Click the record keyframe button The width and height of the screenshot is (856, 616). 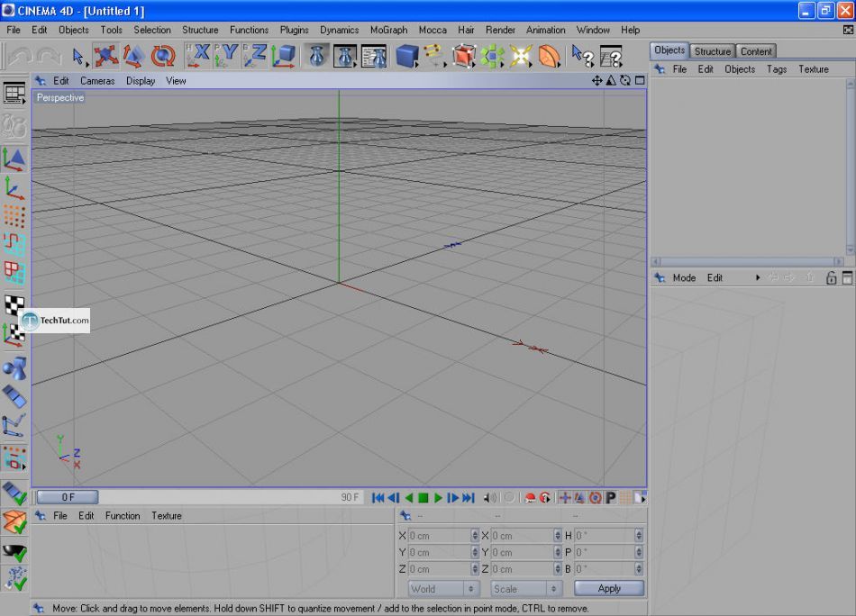[x=530, y=498]
